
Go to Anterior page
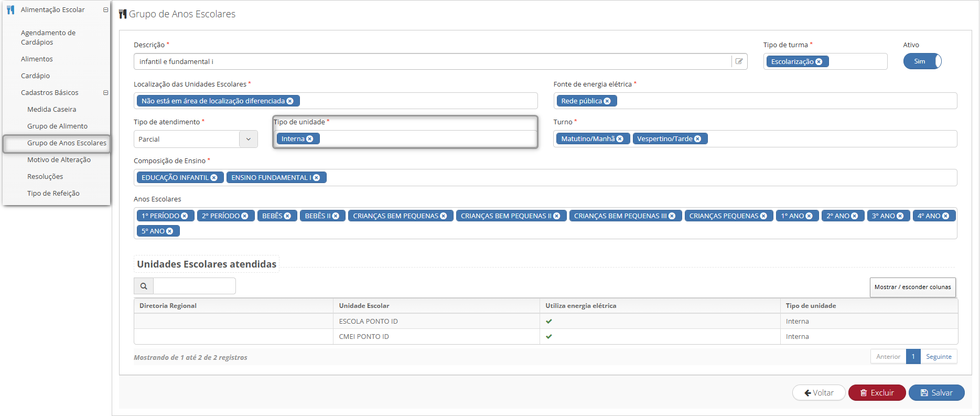click(x=888, y=357)
